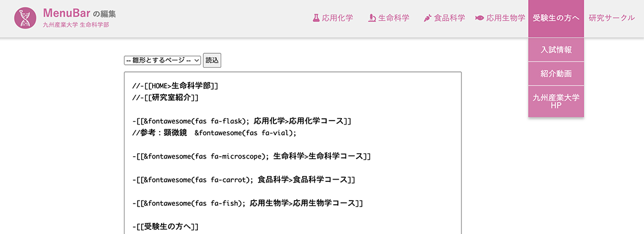
Task: Click the flask icon beside 応用化学
Action: [x=316, y=18]
